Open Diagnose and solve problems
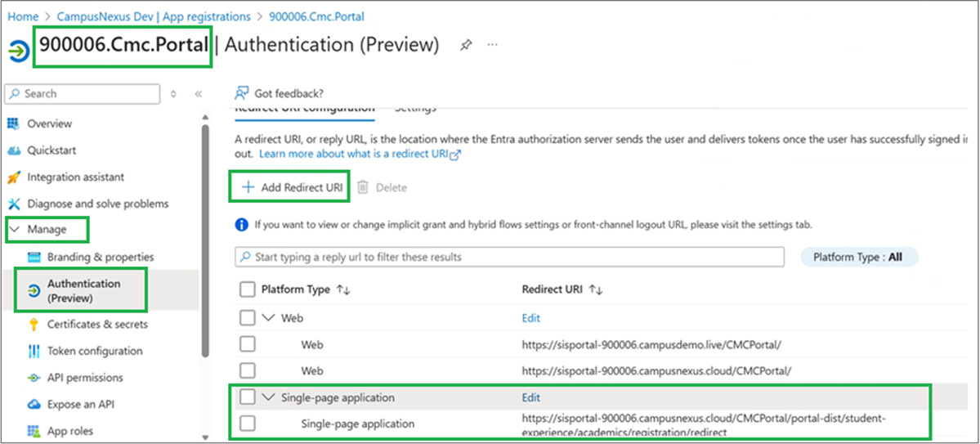The width and height of the screenshot is (980, 444). 97,204
